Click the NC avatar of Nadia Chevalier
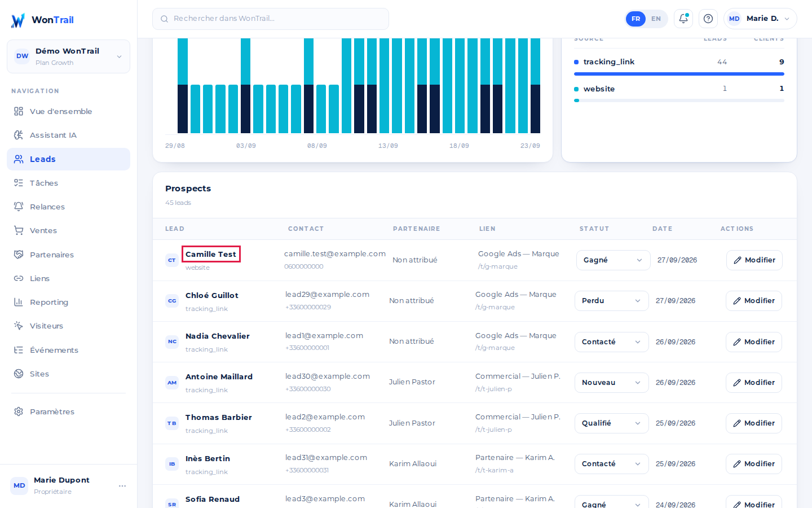The height and width of the screenshot is (508, 812). point(172,341)
